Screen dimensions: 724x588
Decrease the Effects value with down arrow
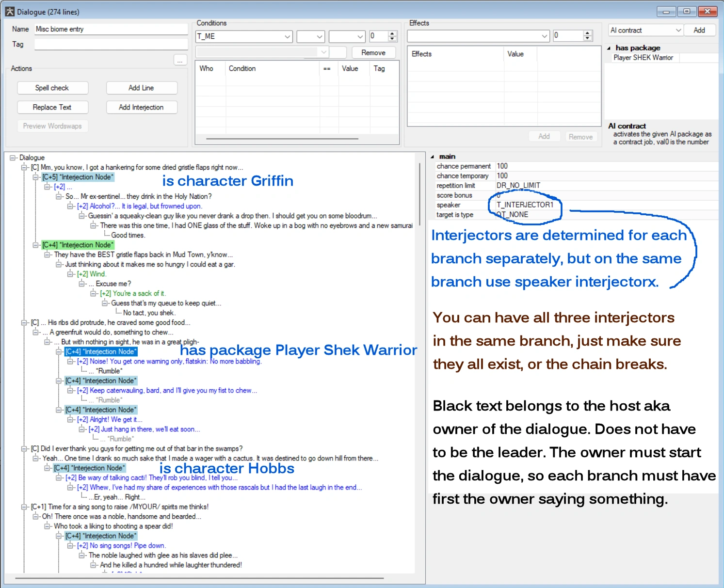click(x=588, y=38)
